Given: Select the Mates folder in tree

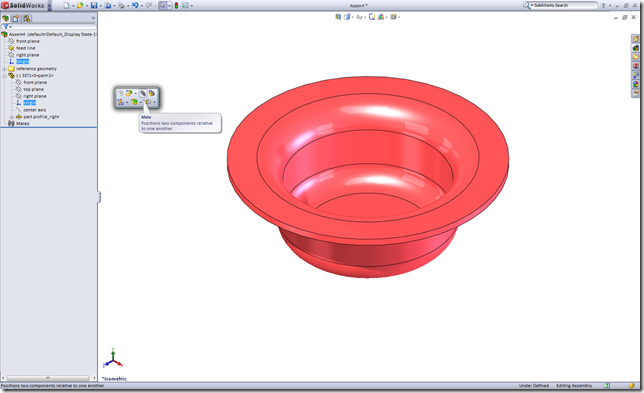Looking at the screenshot, I should tap(23, 123).
